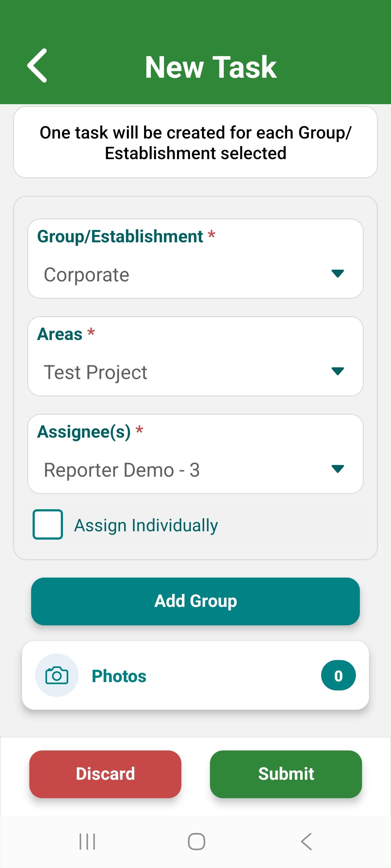Enable the Assign Individually checkbox

click(x=48, y=524)
